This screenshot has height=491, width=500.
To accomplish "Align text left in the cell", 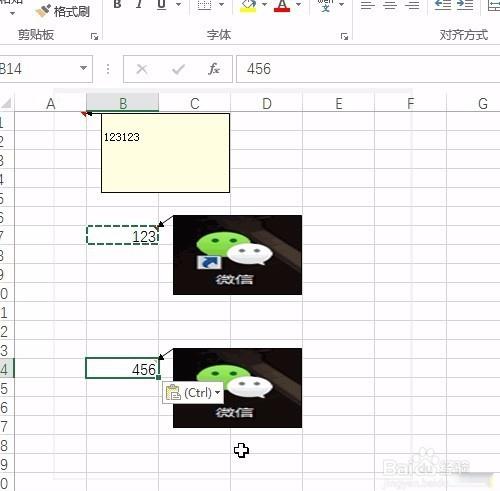I will pyautogui.click(x=368, y=5).
